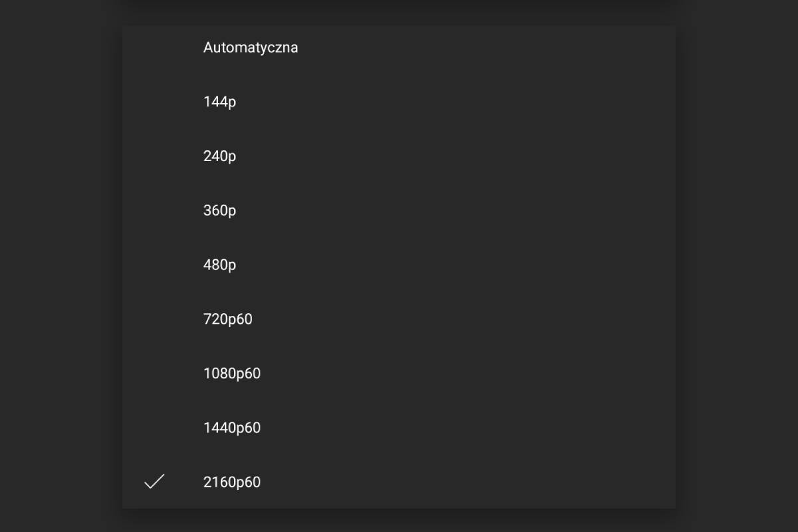
Task: Dismiss the quality menu via dimmed background
Action: coord(60,266)
